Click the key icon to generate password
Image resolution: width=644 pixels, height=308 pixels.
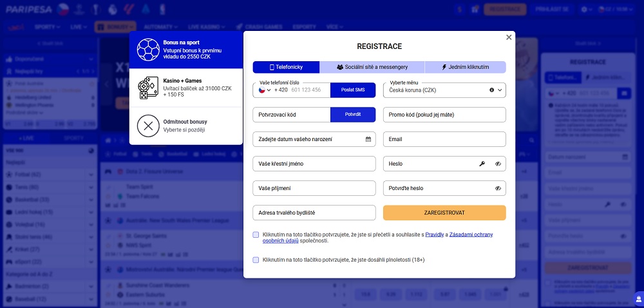pos(482,164)
